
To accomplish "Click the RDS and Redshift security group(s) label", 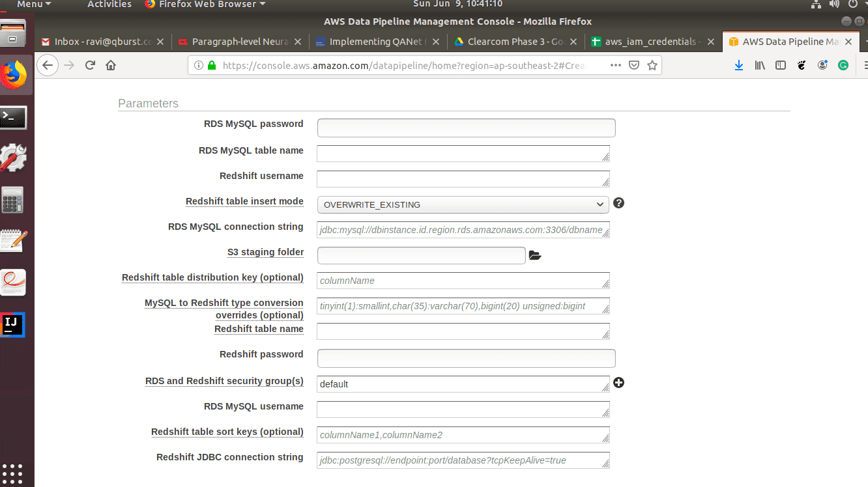I will 224,381.
